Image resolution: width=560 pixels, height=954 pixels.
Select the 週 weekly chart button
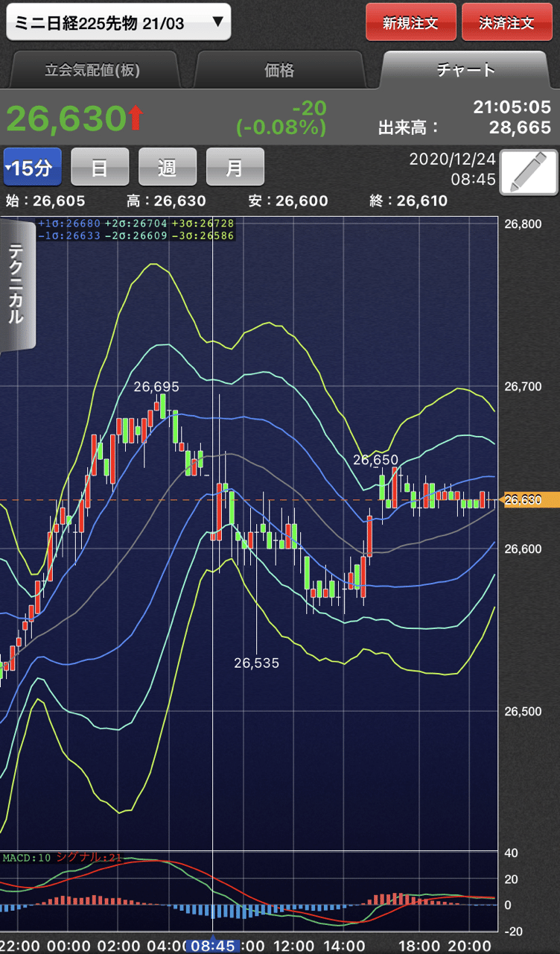(168, 167)
